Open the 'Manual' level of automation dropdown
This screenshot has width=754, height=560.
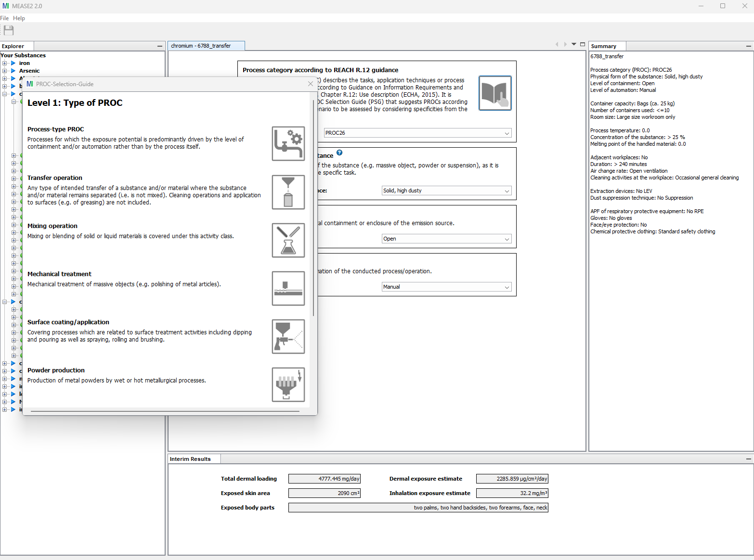[507, 287]
